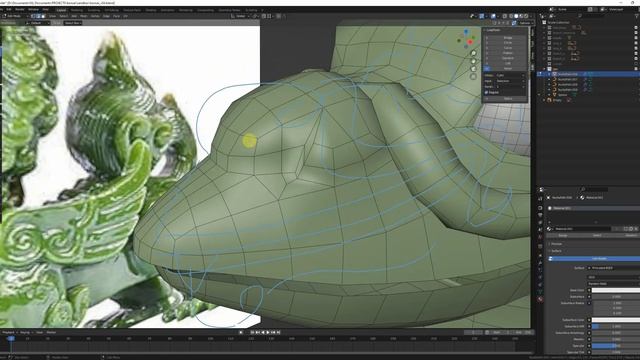Viewport: 640px width, 360px height.
Task: Switch to solid shading
Action: (x=516, y=16)
